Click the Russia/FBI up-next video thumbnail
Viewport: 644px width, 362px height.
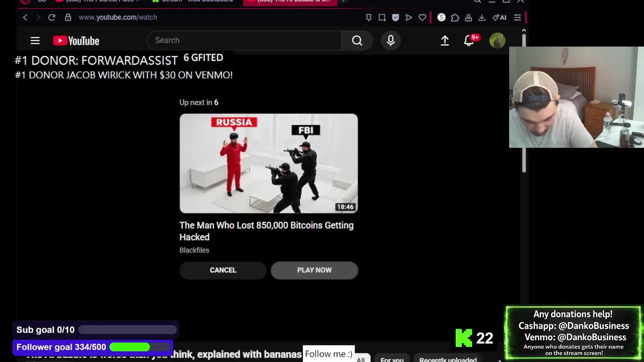269,163
